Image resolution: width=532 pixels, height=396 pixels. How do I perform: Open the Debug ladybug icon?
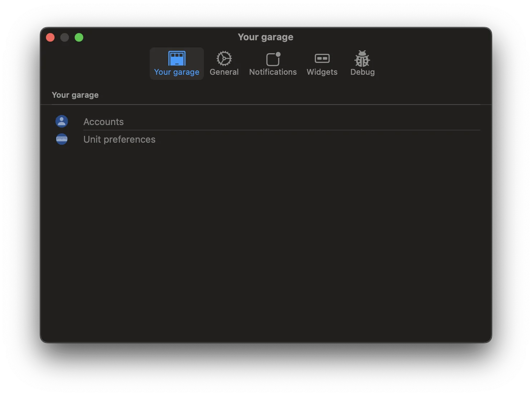tap(362, 59)
